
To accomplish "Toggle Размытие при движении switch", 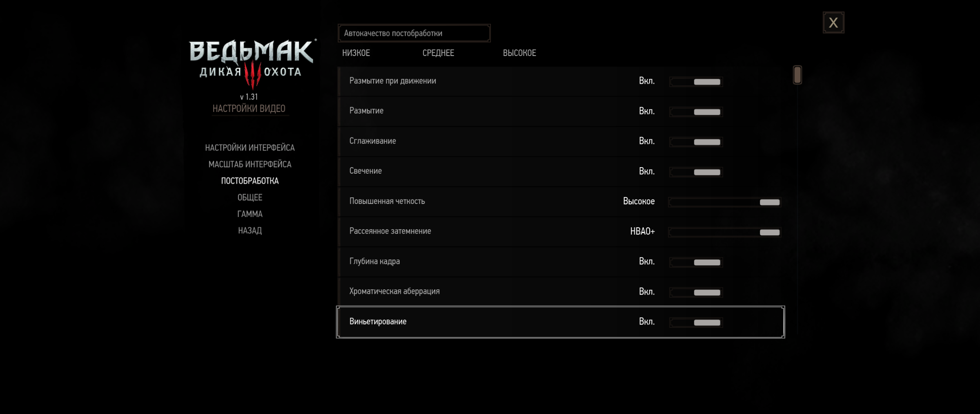I will [696, 82].
